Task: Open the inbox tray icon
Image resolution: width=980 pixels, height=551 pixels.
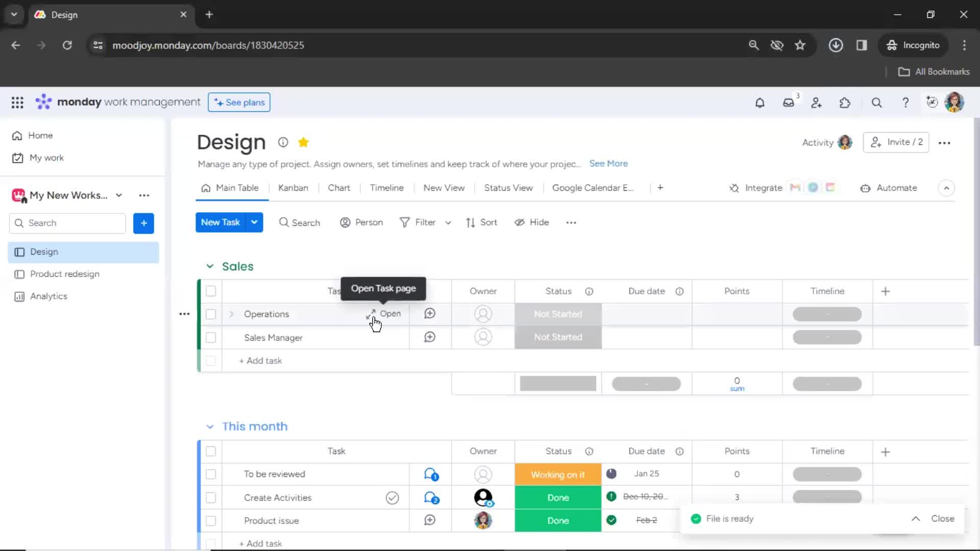Action: point(789,103)
